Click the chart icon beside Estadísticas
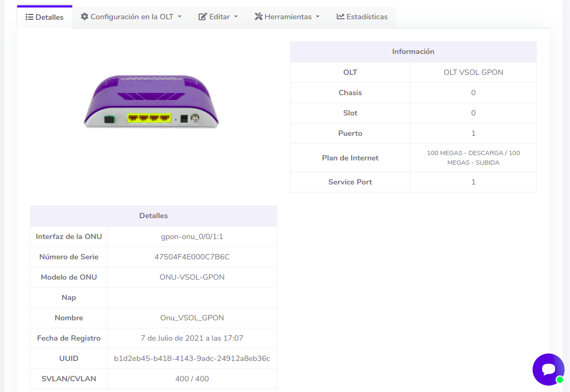Image resolution: width=570 pixels, height=392 pixels. pyautogui.click(x=340, y=17)
